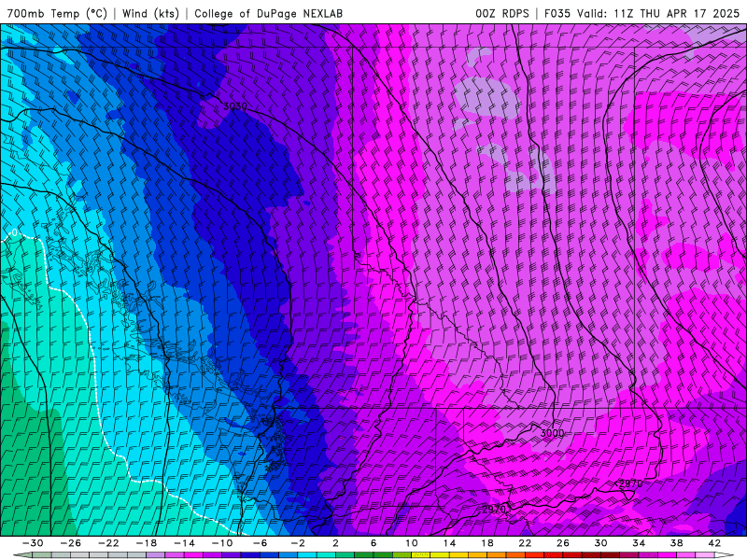This screenshot has height=560, width=747.
Task: Click the 18 degree legend value
Action: 486,543
